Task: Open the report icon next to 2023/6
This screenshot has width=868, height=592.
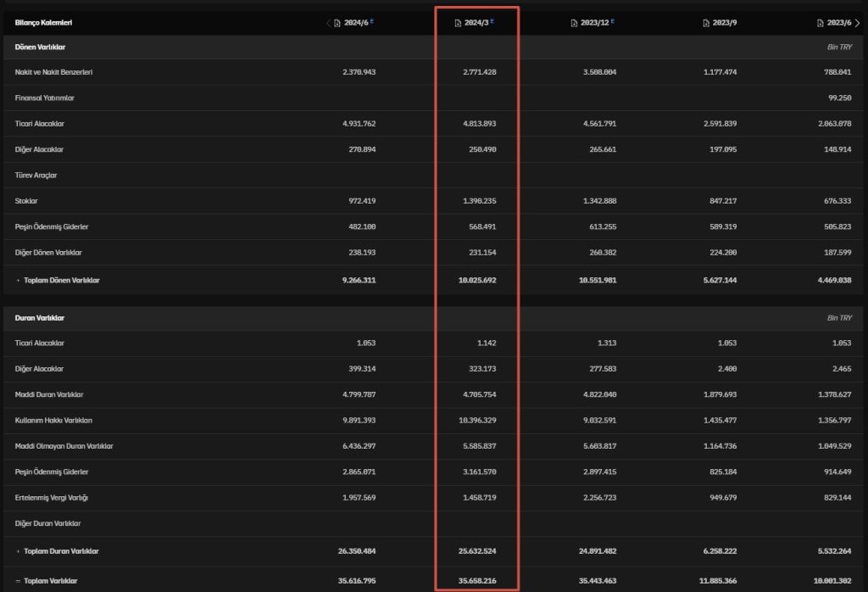Action: (x=821, y=23)
